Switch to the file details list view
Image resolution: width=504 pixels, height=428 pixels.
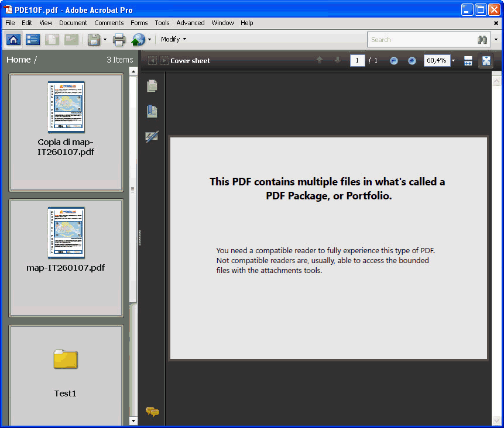pyautogui.click(x=33, y=40)
